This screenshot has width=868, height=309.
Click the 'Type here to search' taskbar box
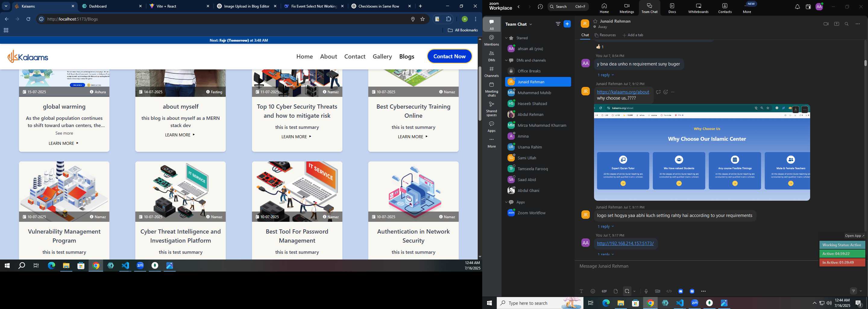tap(540, 303)
